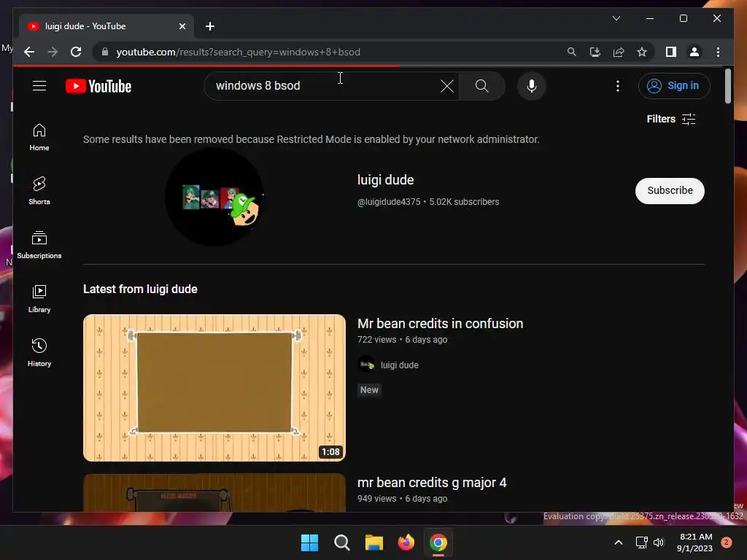The width and height of the screenshot is (747, 560).
Task: Clear the search box with the X icon
Action: (x=447, y=86)
